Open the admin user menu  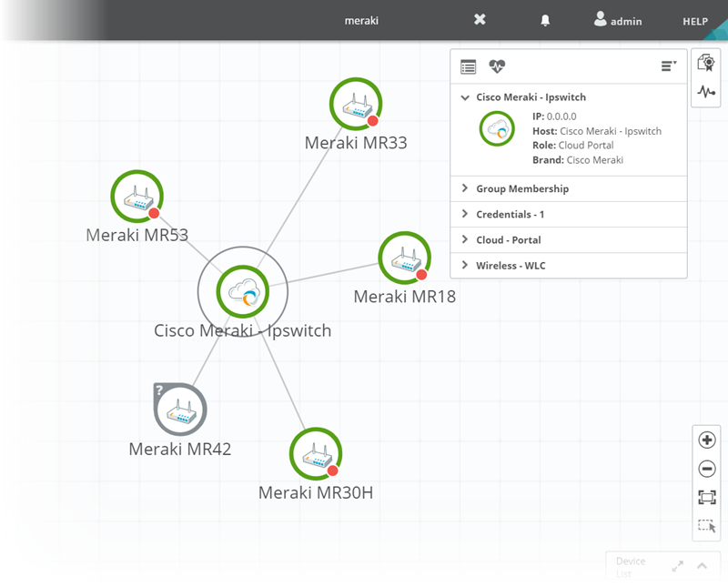click(x=618, y=20)
